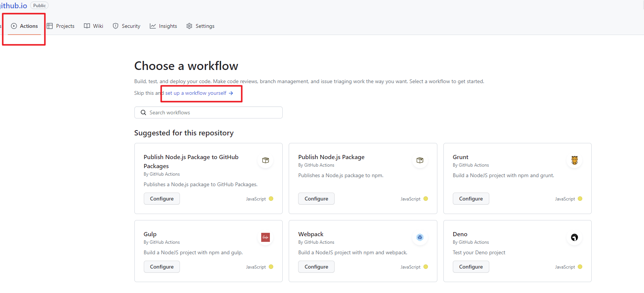Click the github.io repository name link

tap(14, 6)
